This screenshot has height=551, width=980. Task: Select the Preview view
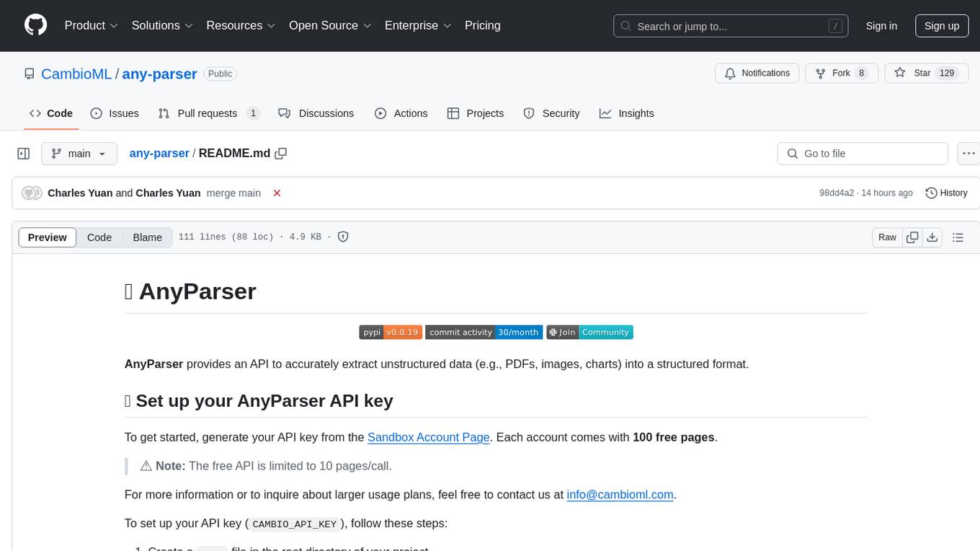pyautogui.click(x=48, y=237)
